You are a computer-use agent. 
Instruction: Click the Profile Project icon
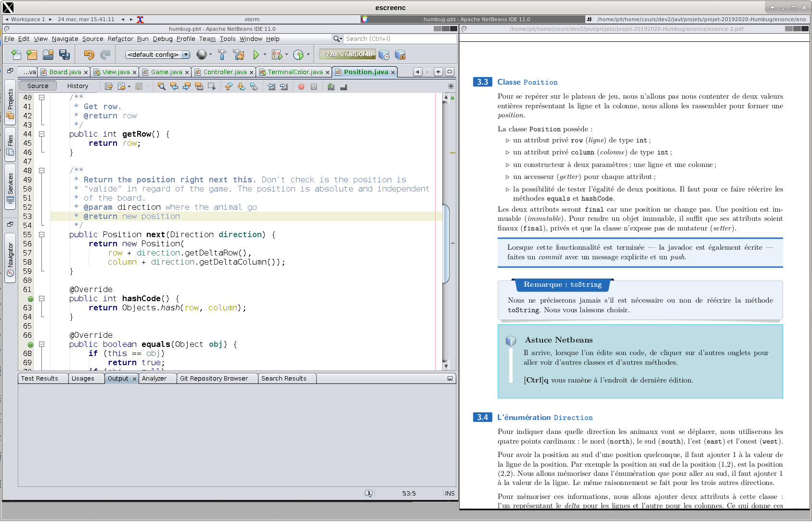click(298, 54)
